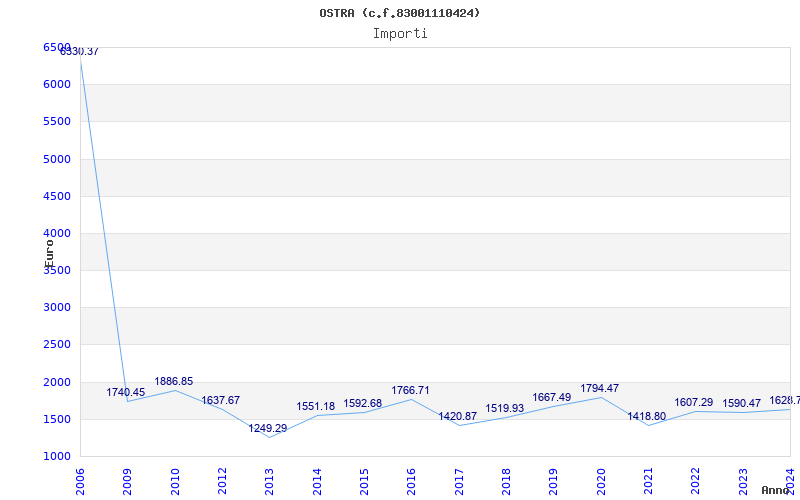Image resolution: width=800 pixels, height=500 pixels.
Task: Click the 2000 y-axis tick label
Action: pyautogui.click(x=57, y=382)
